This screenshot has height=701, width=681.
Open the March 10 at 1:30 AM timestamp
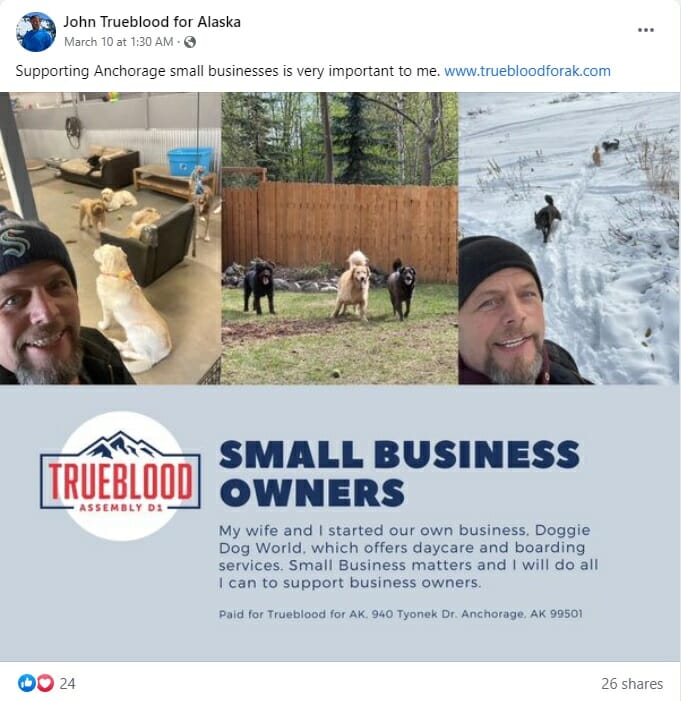point(118,42)
